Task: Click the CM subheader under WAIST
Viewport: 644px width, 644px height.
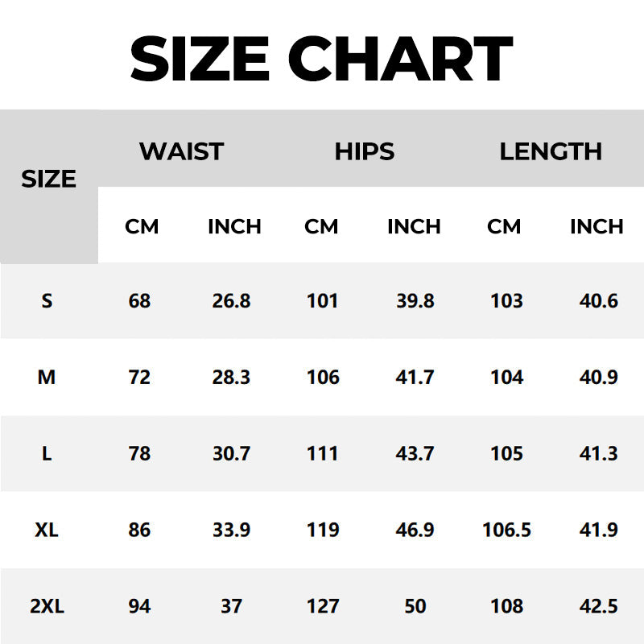Action: 142,227
